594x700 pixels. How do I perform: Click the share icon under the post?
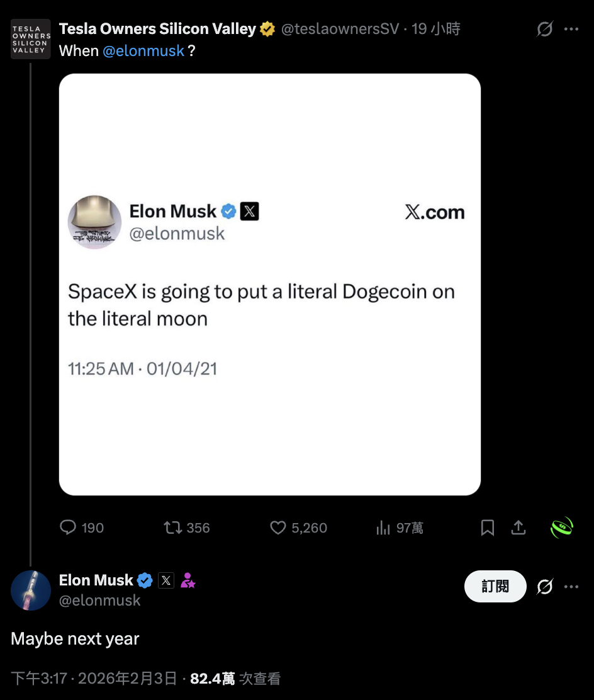coord(518,528)
